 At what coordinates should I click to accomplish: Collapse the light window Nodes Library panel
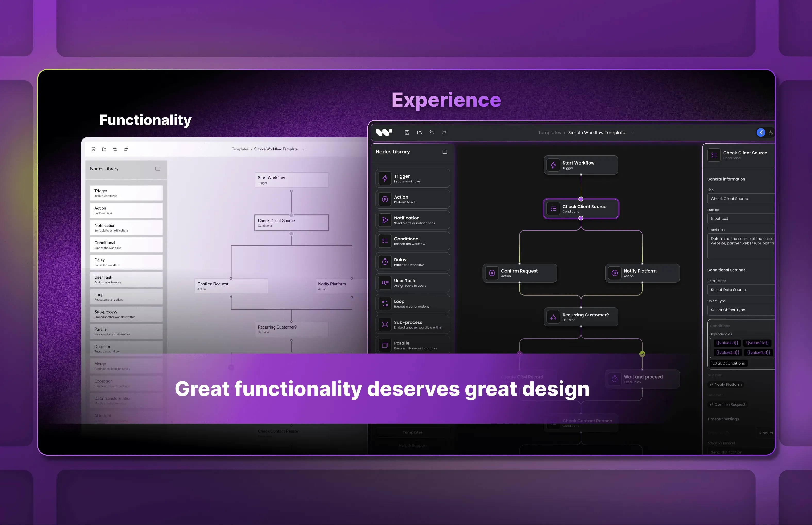pyautogui.click(x=158, y=169)
